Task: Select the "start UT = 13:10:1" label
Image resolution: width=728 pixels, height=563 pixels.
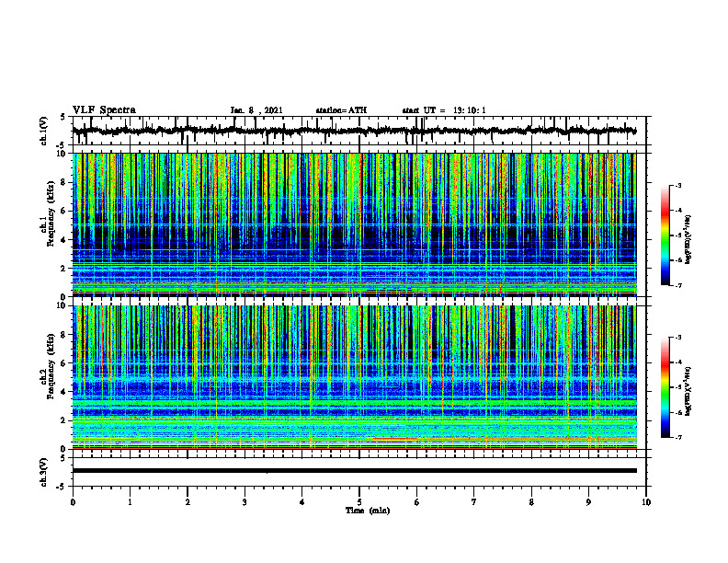Action: (x=444, y=110)
